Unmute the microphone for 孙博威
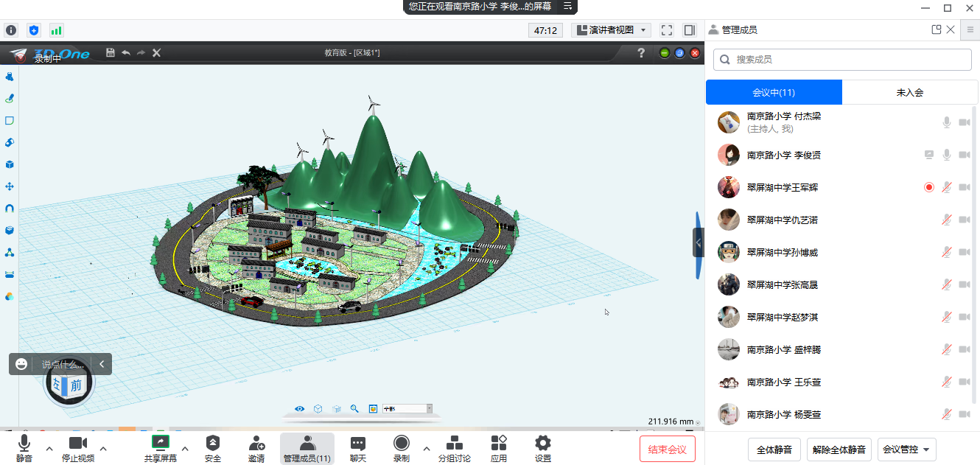Viewport: 980px width, 465px height. (x=947, y=252)
